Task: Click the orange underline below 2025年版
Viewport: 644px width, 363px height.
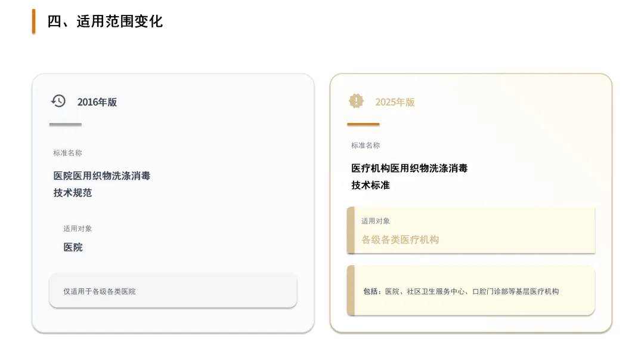Action: (363, 124)
